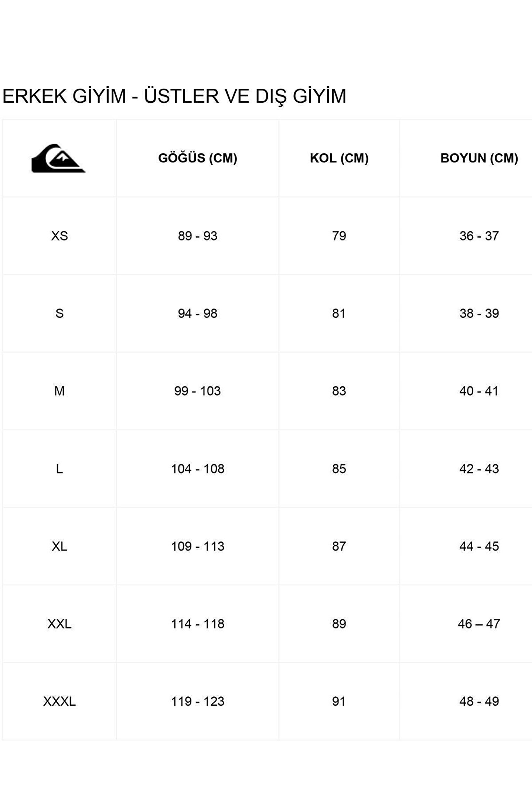Click neck measurement 44 - 45
This screenshot has width=532, height=798.
(479, 546)
